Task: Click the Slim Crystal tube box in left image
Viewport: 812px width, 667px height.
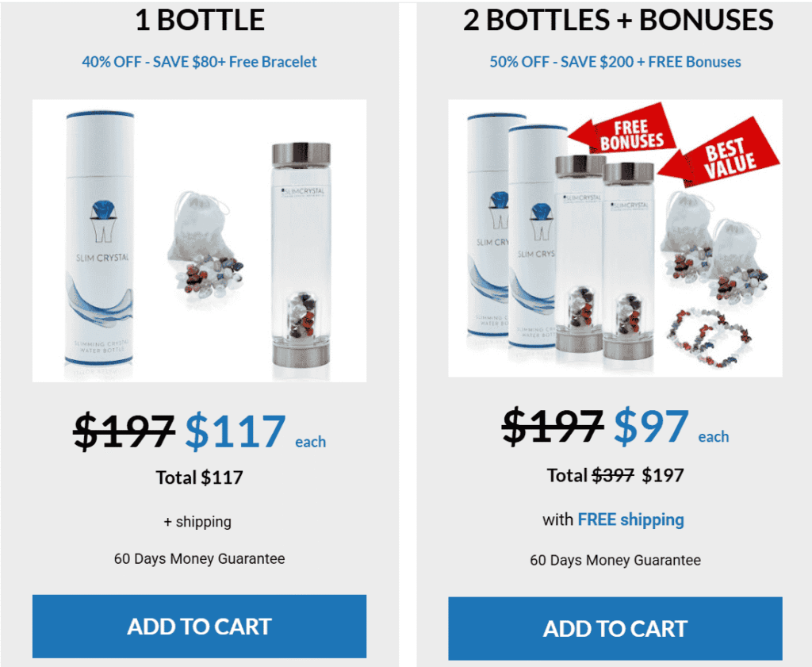Action: coord(100,238)
